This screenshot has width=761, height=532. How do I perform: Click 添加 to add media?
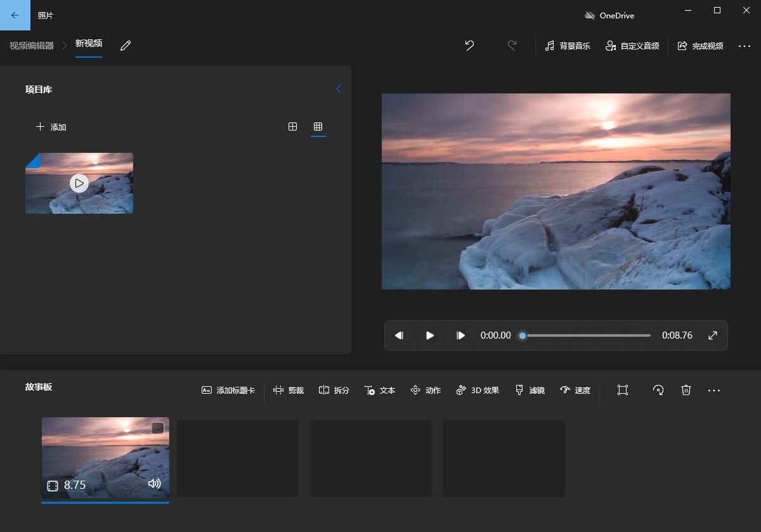click(x=51, y=127)
